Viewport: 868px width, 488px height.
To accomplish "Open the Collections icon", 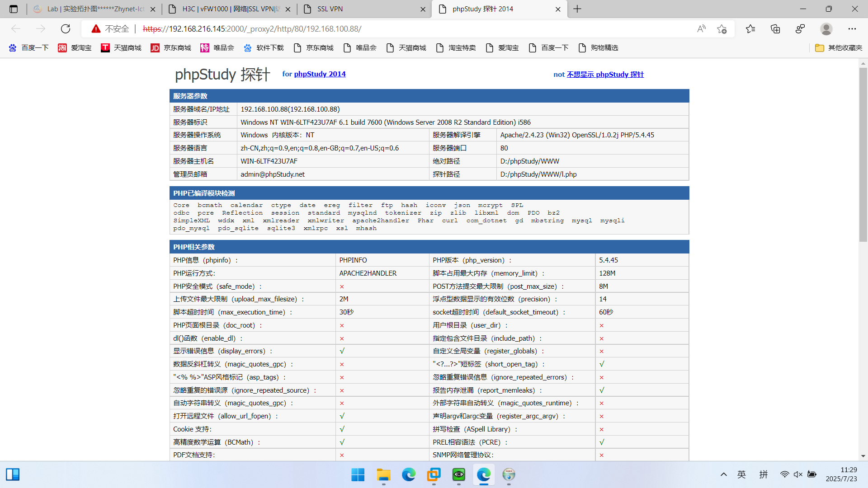I will pos(775,29).
